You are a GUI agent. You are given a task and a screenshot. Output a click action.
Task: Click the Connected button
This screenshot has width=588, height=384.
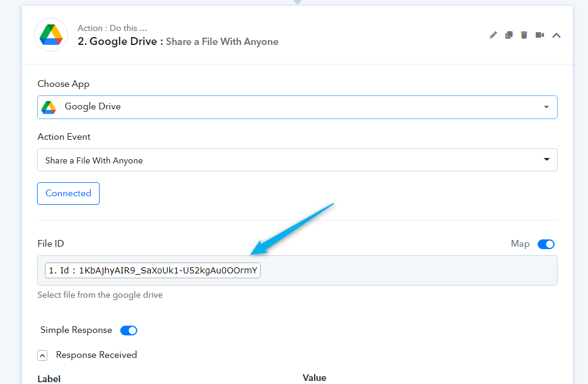coord(68,193)
